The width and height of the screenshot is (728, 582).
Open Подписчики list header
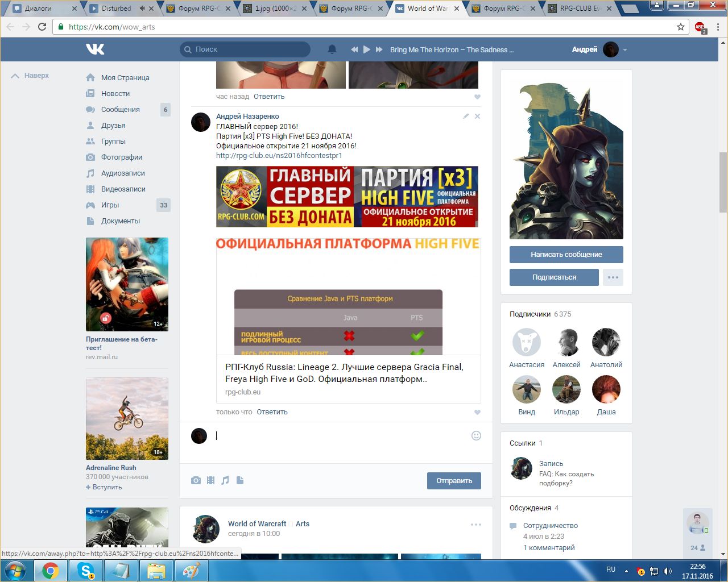click(x=540, y=314)
